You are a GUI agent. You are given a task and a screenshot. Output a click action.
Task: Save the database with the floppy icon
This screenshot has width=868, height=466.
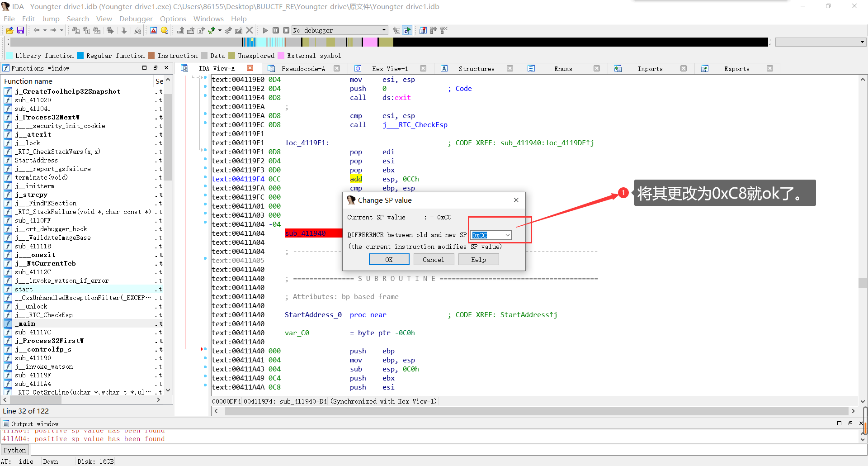click(20, 30)
